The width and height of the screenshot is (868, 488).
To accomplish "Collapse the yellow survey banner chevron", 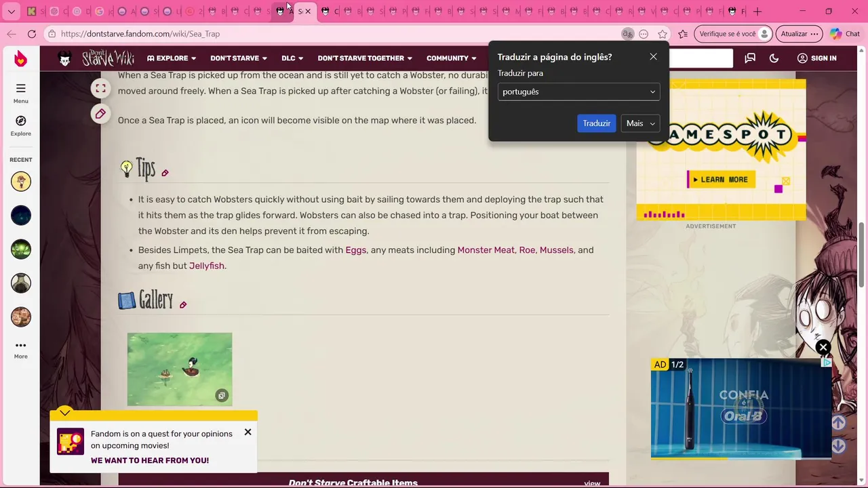I will pyautogui.click(x=64, y=411).
